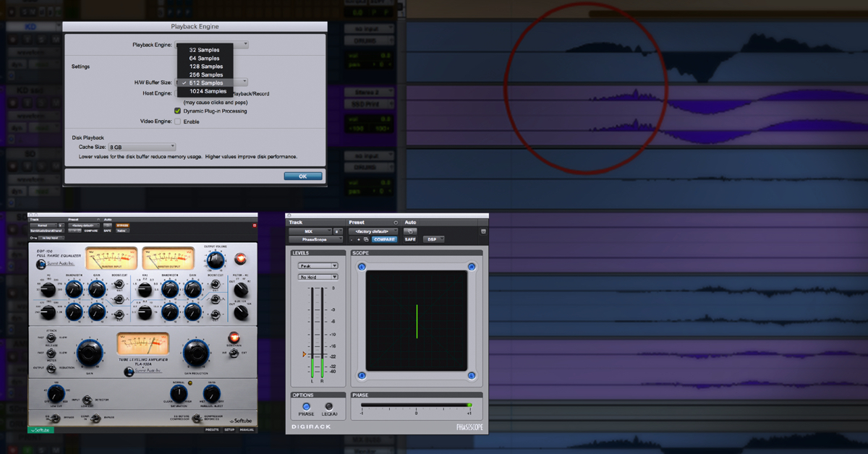868x454 pixels.
Task: Click the orange level reference marker on meter
Action: click(x=305, y=354)
